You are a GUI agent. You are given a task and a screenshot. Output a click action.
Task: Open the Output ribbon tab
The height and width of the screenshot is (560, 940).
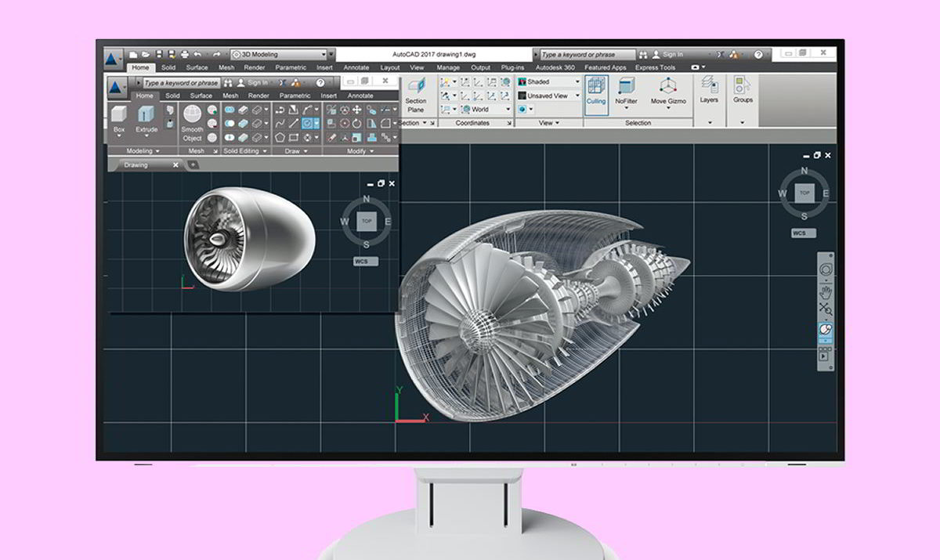click(x=480, y=67)
